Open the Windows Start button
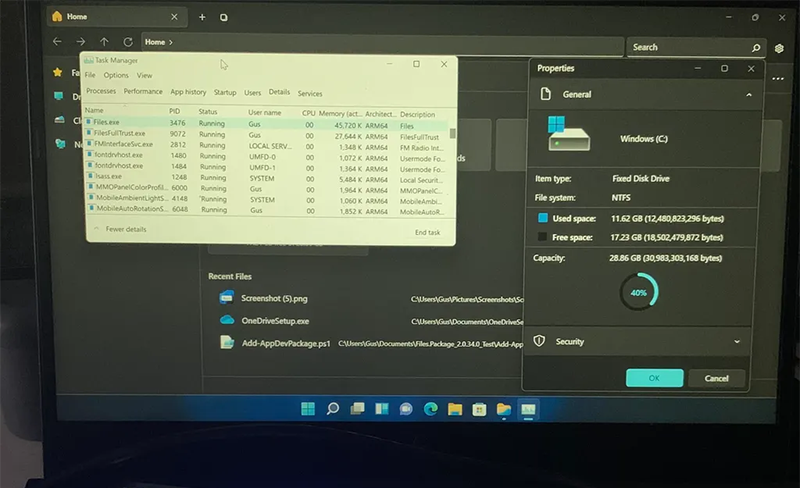Viewport: 800px width, 488px height. 308,409
